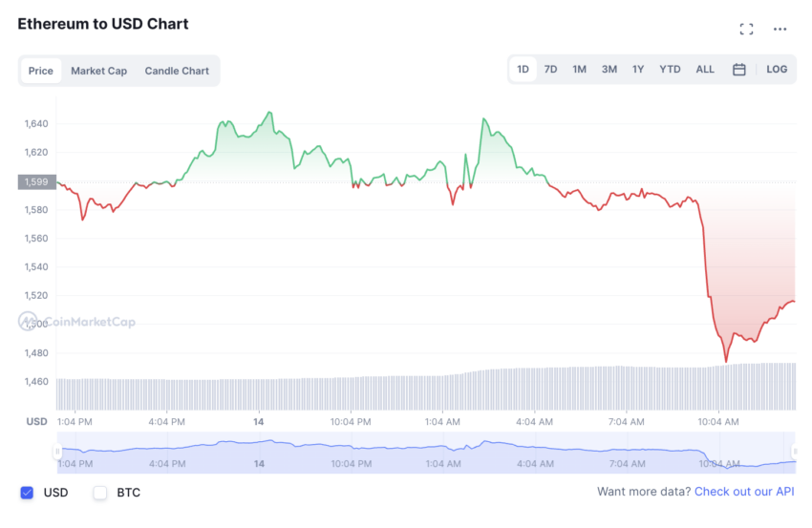Select the 1D time range
Viewport: 812px width, 528px height.
coord(523,70)
